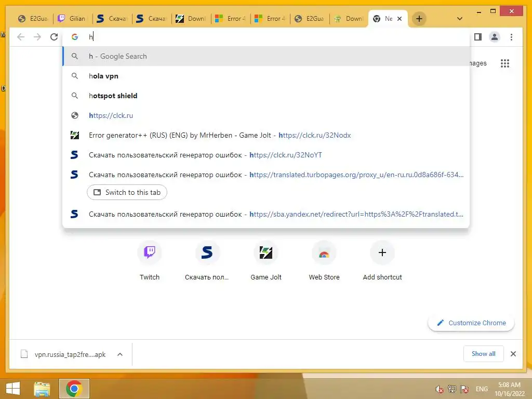
Task: Select the 'hola vpn' suggestion
Action: pos(266,76)
